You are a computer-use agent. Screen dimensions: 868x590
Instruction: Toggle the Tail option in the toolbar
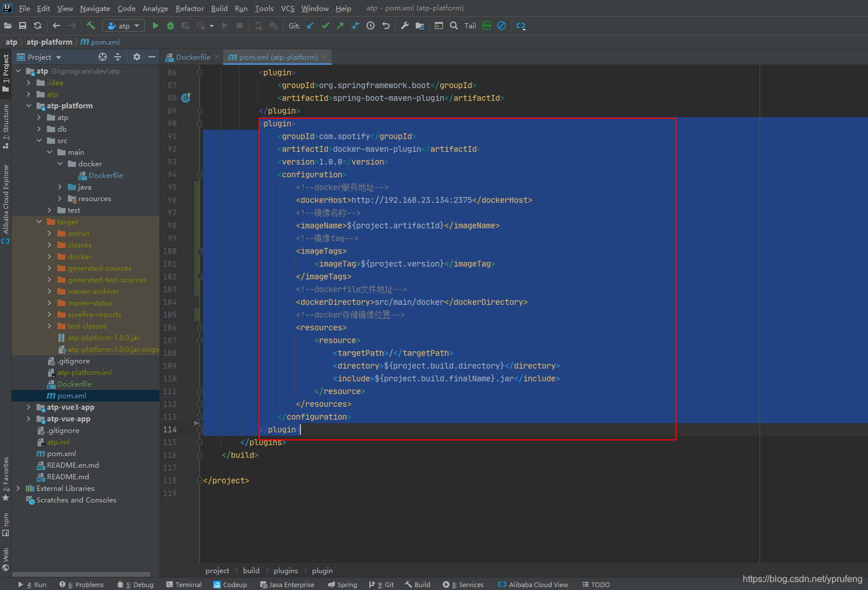(x=470, y=26)
